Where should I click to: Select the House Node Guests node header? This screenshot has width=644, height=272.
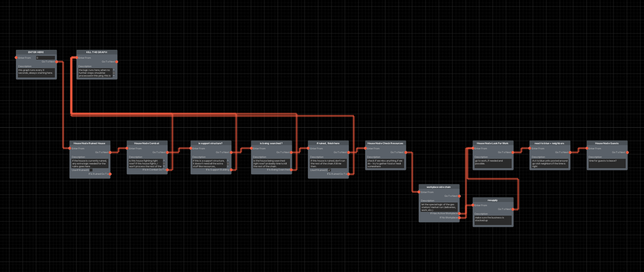tap(607, 143)
